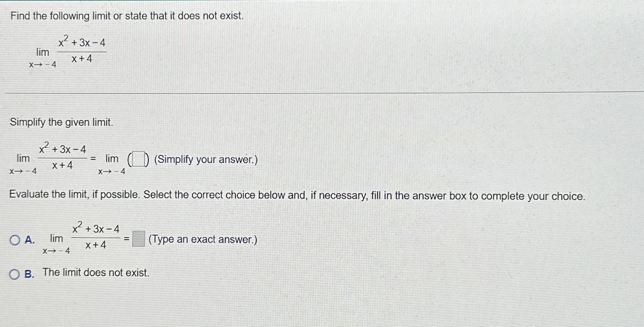Screen dimensions: 644x327
Task: Click the text 'The limit does not exist.'
Action: pyautogui.click(x=95, y=272)
